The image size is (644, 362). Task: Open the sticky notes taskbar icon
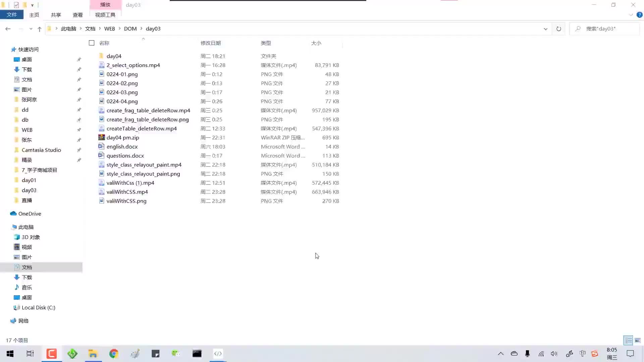click(155, 354)
